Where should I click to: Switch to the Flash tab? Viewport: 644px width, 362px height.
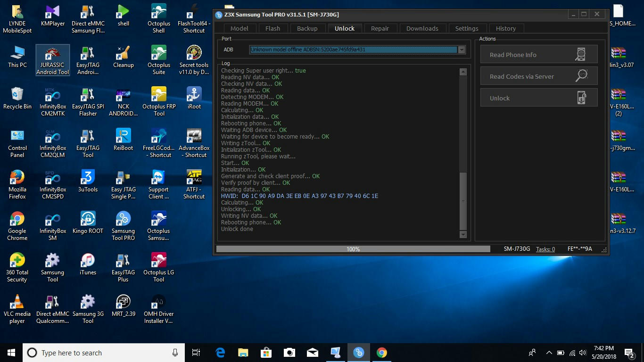point(272,28)
